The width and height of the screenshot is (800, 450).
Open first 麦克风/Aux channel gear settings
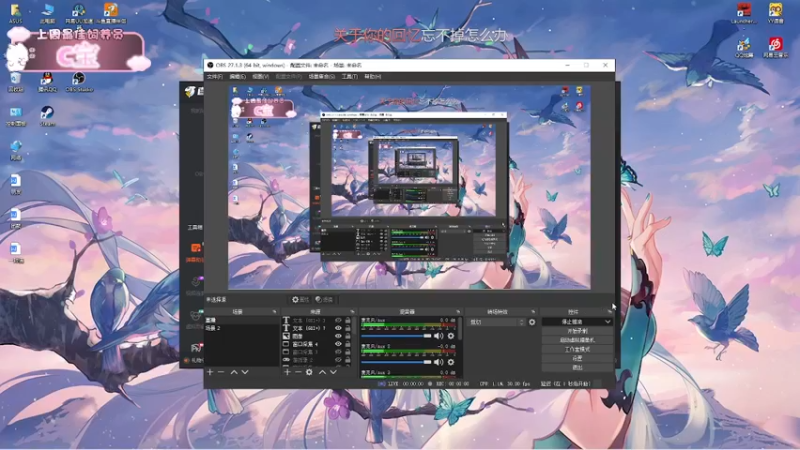[451, 336]
